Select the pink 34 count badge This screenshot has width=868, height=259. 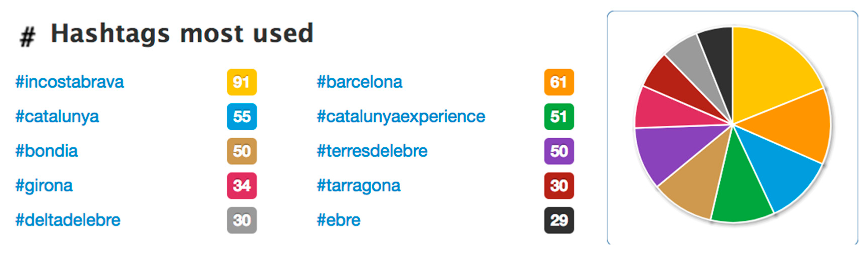click(241, 186)
